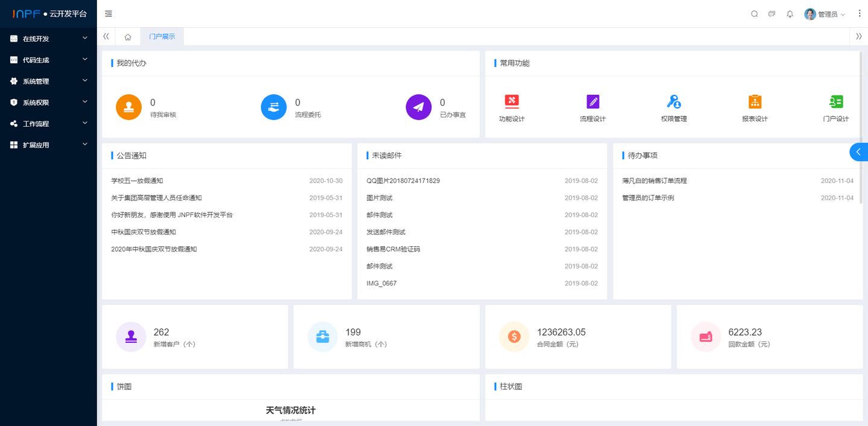Open the JNPF软件开发平台 welcome notice

(172, 215)
